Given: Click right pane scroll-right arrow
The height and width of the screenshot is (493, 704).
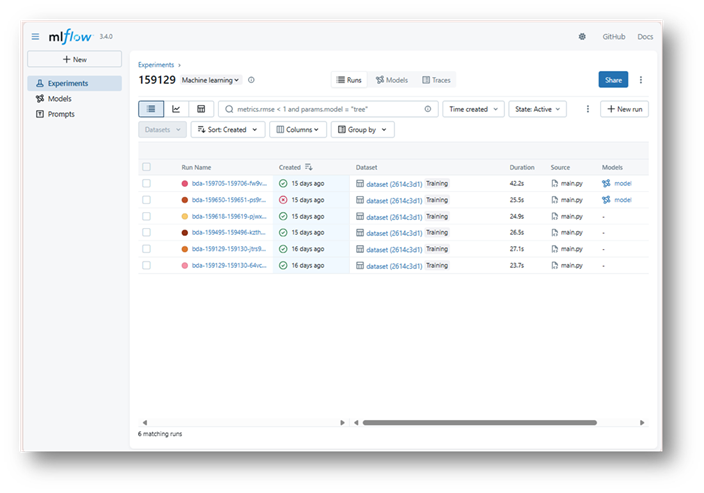Looking at the screenshot, I should [642, 423].
